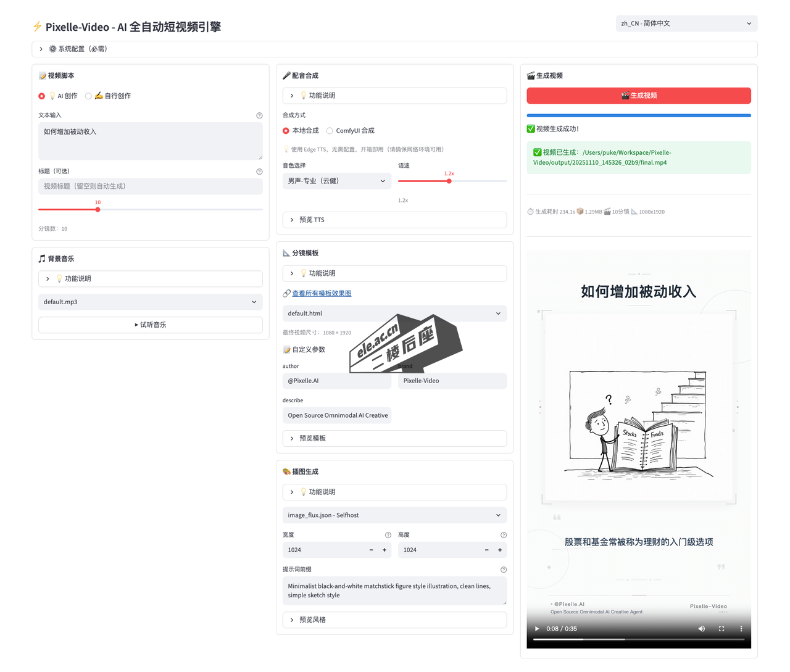Expand the 预览 TTS section
The image size is (790, 672).
coord(394,220)
